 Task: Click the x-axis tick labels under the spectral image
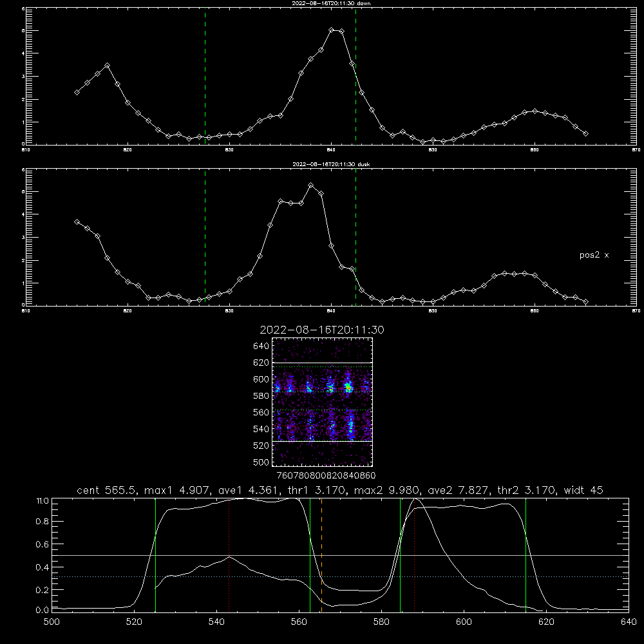coord(326,475)
